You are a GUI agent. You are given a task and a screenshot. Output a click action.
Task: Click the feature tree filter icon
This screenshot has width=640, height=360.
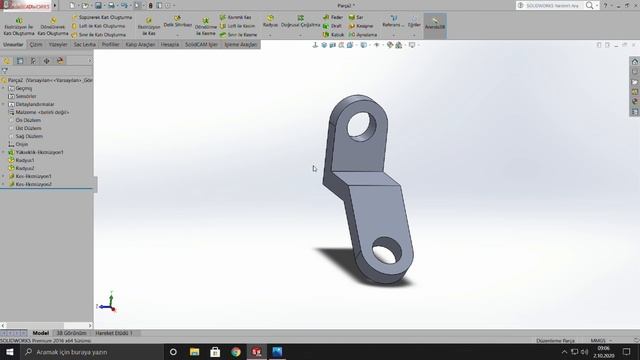(4, 71)
